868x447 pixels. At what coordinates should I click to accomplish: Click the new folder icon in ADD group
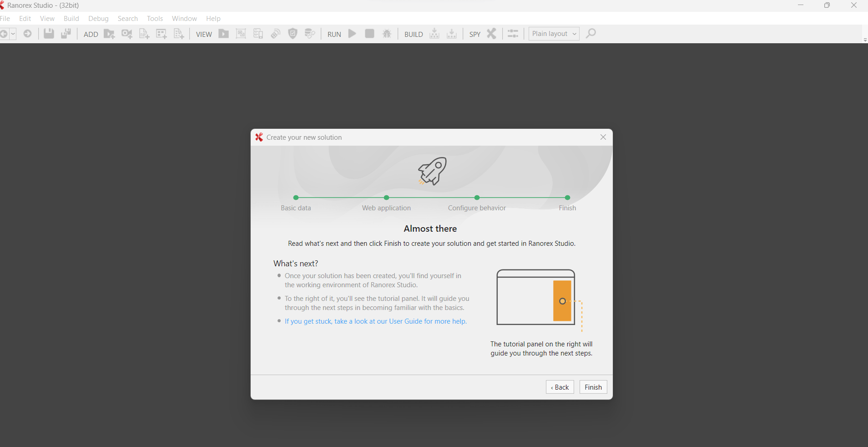click(x=109, y=33)
